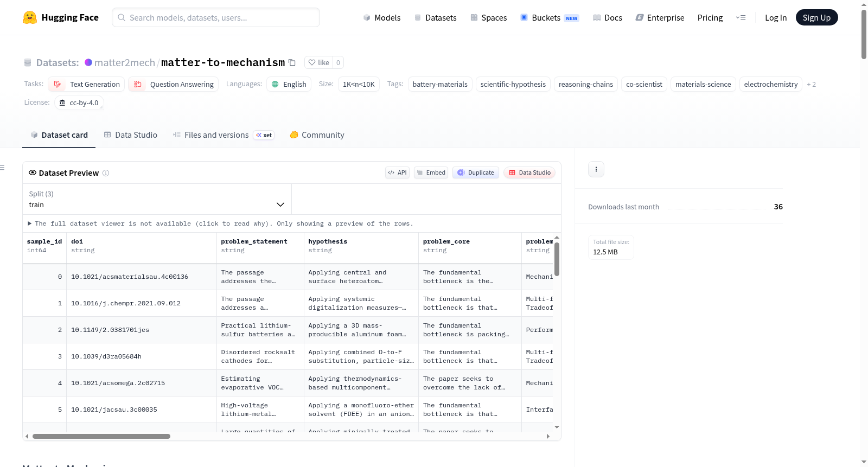Select the scientific-hypothesis tag
868x467 pixels.
(513, 84)
